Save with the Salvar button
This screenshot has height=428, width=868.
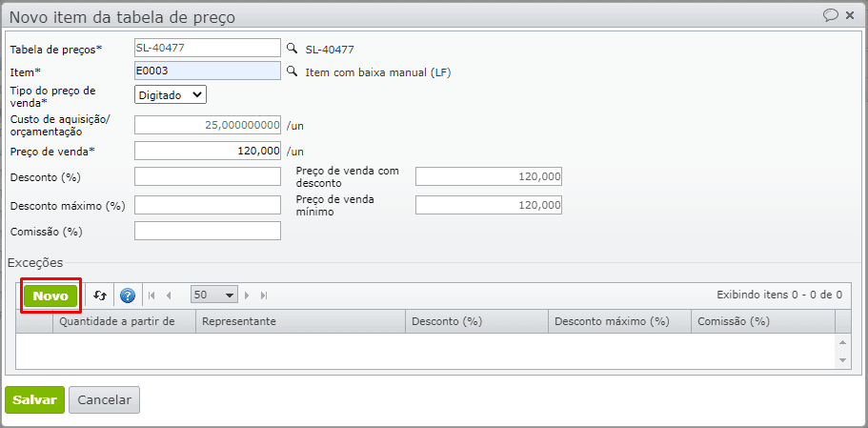point(34,400)
